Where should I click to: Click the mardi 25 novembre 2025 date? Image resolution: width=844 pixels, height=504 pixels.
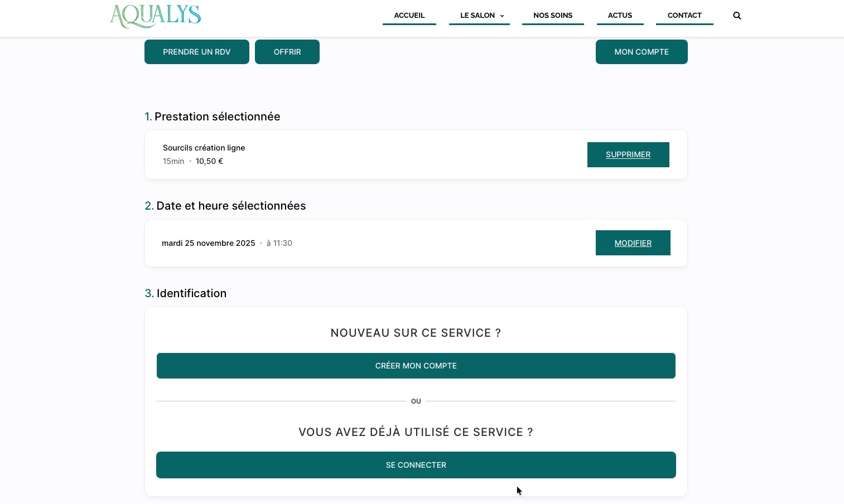pyautogui.click(x=208, y=243)
